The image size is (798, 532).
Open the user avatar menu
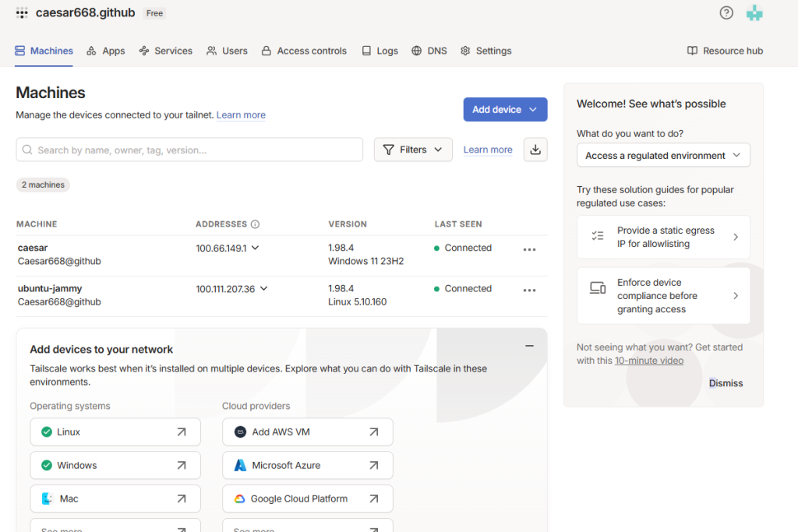754,13
